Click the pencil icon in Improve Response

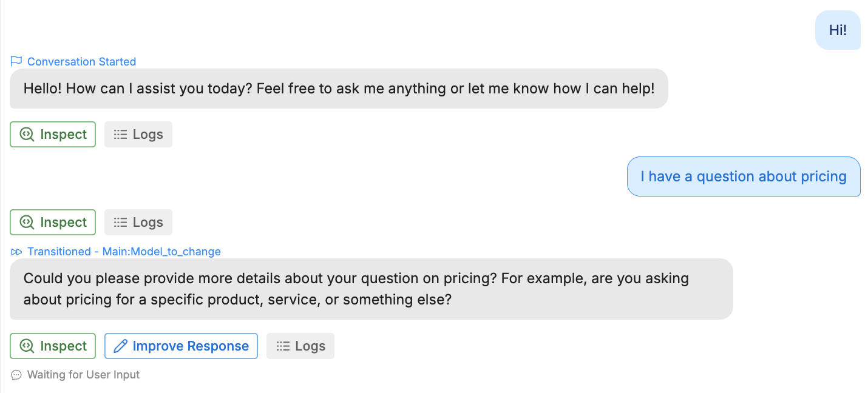tap(121, 346)
